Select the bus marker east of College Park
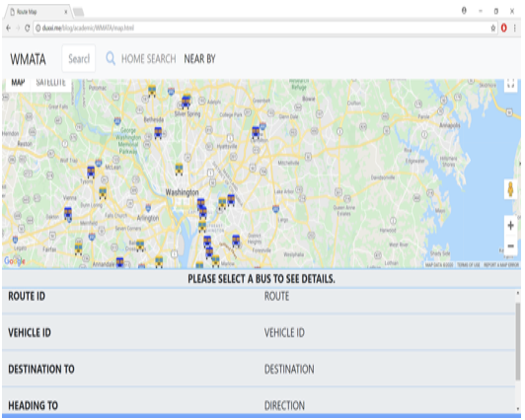The image size is (525, 420). 256,132
